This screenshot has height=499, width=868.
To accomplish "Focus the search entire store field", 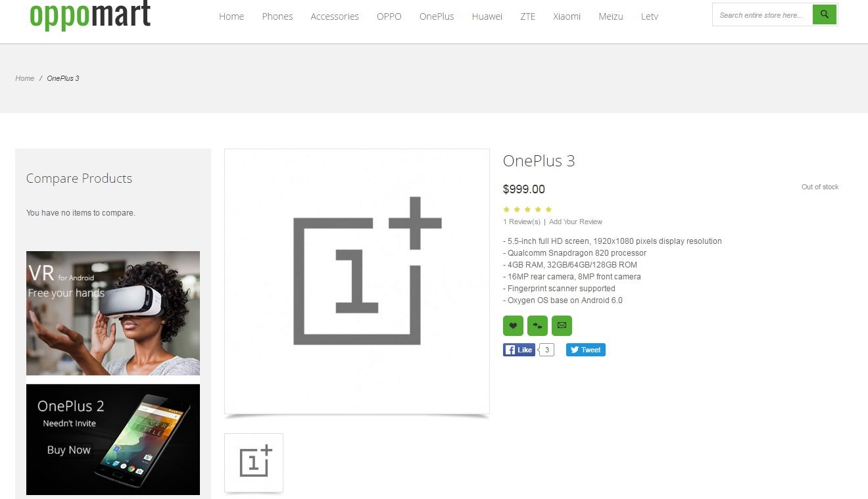I will pos(762,15).
